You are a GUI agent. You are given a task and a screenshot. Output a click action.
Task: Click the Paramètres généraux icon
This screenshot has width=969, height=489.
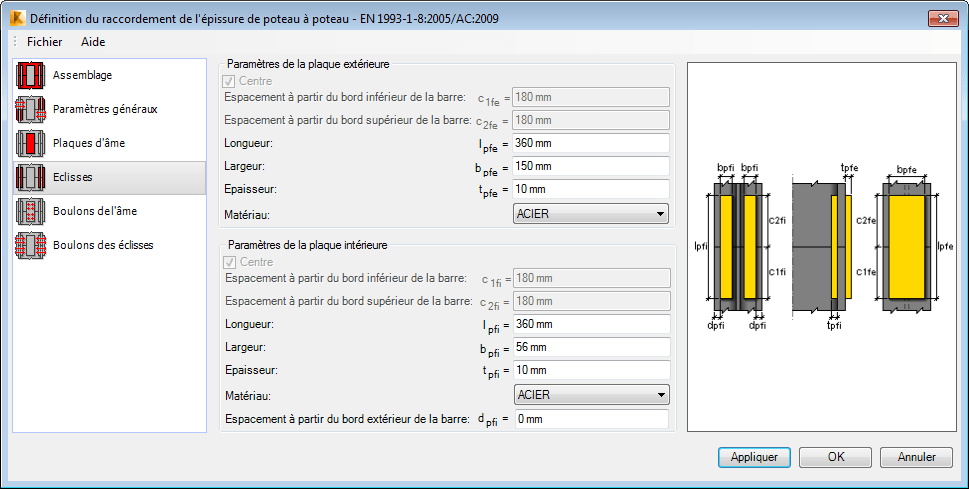click(31, 109)
